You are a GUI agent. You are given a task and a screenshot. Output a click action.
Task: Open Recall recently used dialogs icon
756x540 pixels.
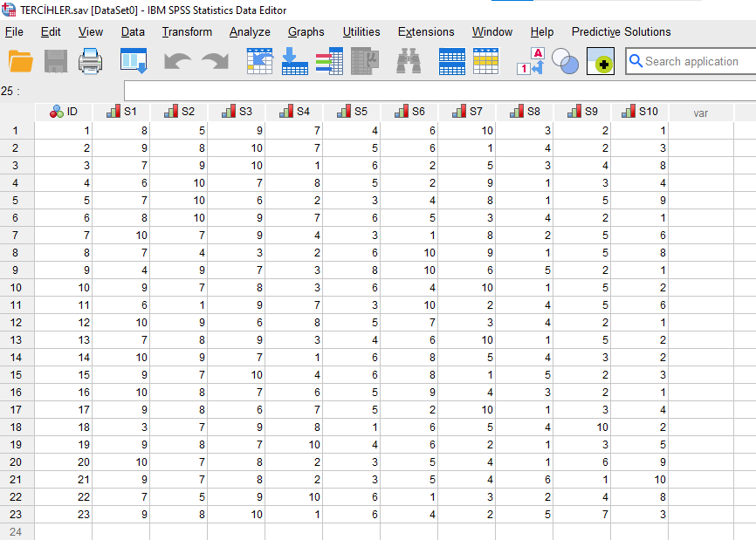[x=134, y=61]
